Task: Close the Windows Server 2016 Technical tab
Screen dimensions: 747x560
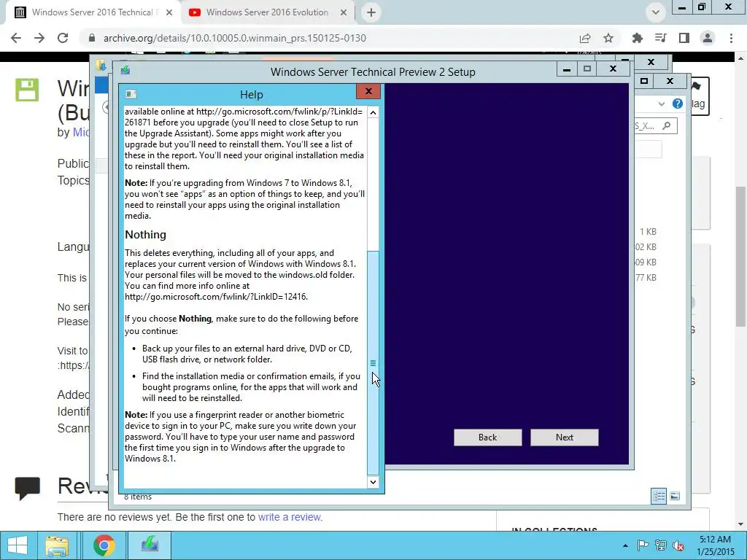Action: [169, 13]
